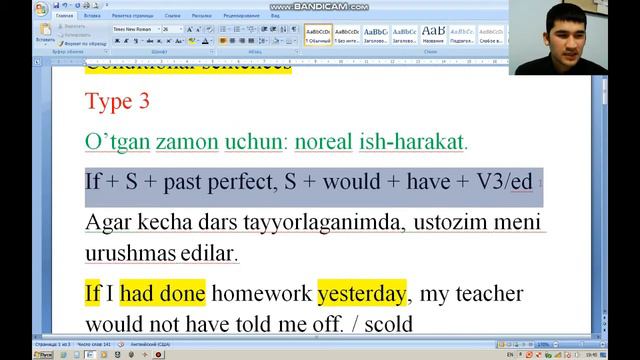Open the Рассылки (Mailings) tab
This screenshot has width=640, height=360.
click(202, 16)
